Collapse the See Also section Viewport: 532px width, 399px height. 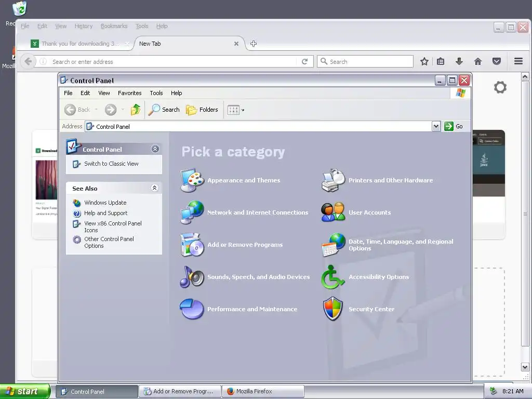pyautogui.click(x=154, y=188)
